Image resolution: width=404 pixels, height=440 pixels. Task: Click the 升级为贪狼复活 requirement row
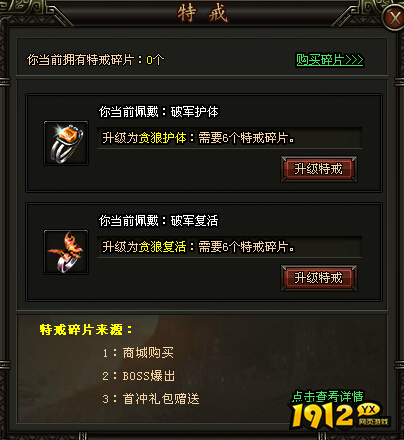pos(229,247)
